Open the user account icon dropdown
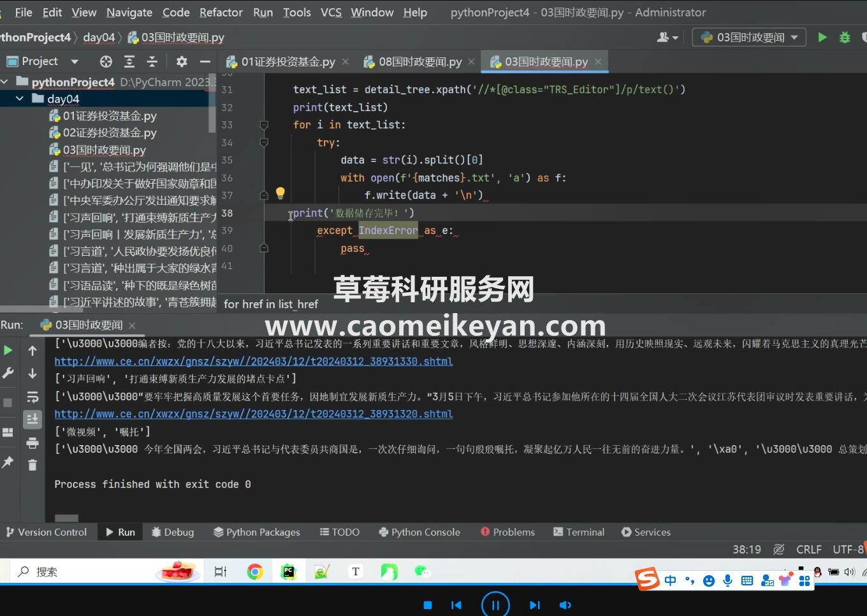The height and width of the screenshot is (616, 867). (667, 38)
